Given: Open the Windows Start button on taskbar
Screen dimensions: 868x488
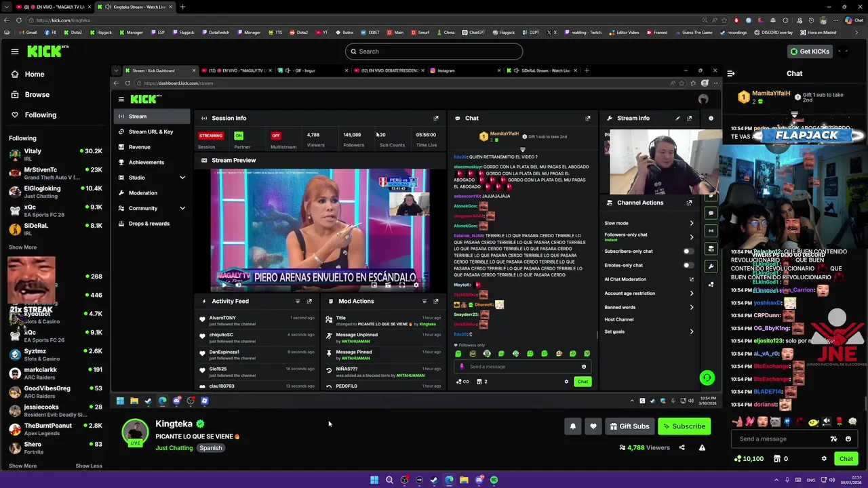Looking at the screenshot, I should point(374,480).
